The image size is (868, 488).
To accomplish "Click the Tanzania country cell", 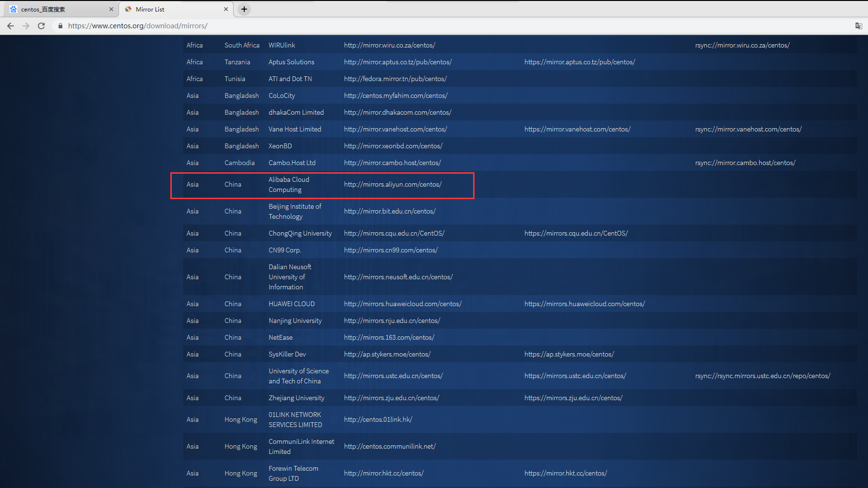I will point(237,62).
